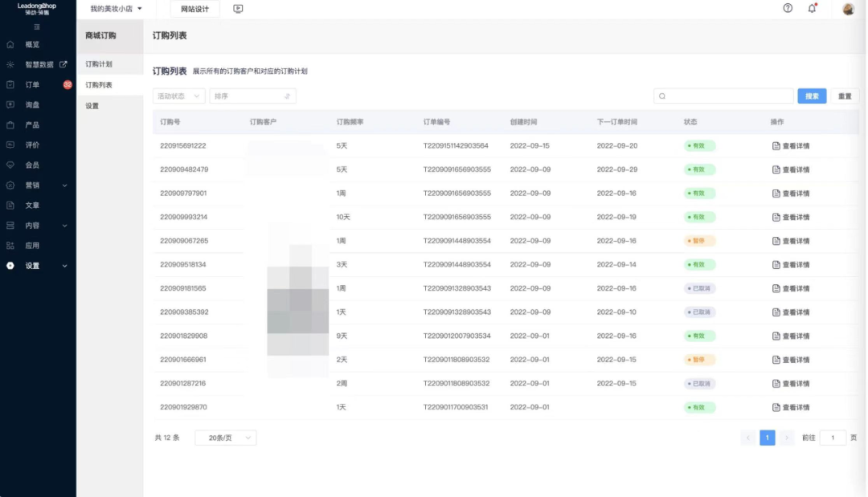
Task: Click the help question mark icon
Action: [788, 8]
